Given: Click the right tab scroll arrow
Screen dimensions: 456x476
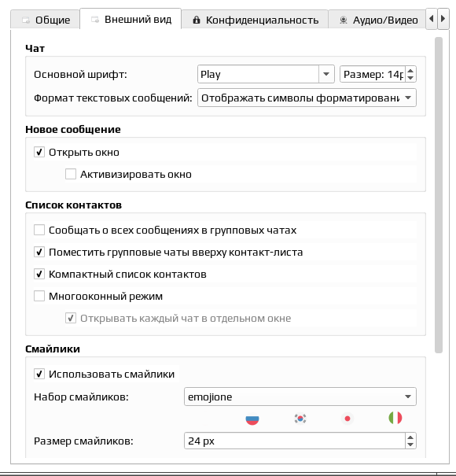Looking at the screenshot, I should pos(443,19).
